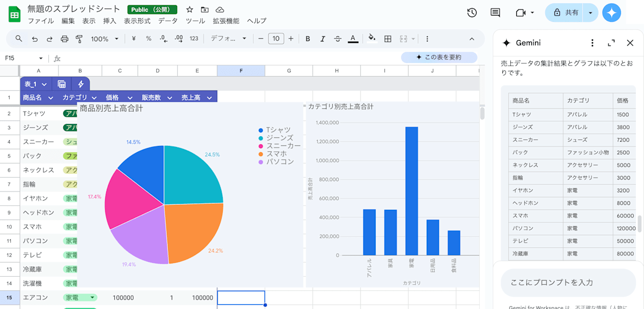Click the merge cells icon

click(x=403, y=39)
